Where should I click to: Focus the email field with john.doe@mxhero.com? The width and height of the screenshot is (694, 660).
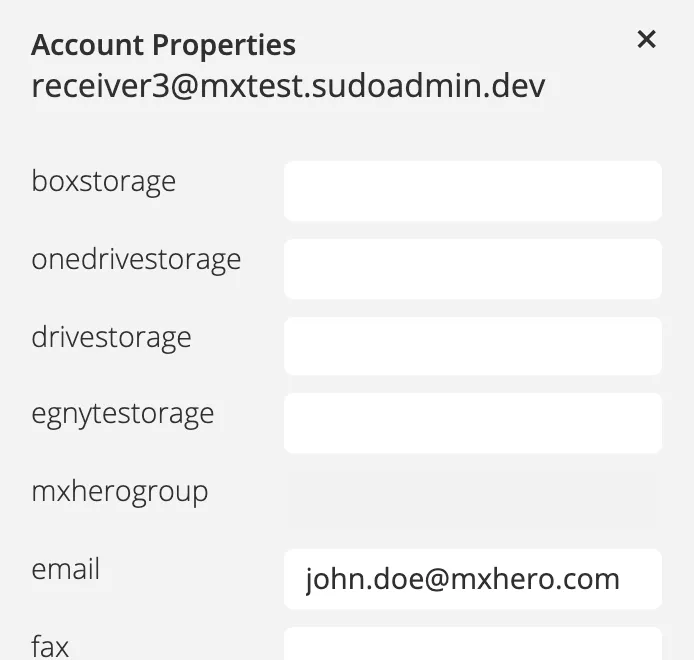pos(472,579)
